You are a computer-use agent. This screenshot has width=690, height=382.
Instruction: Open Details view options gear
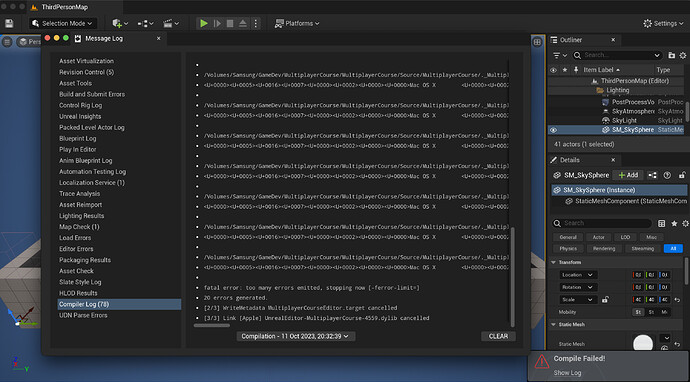(685, 224)
